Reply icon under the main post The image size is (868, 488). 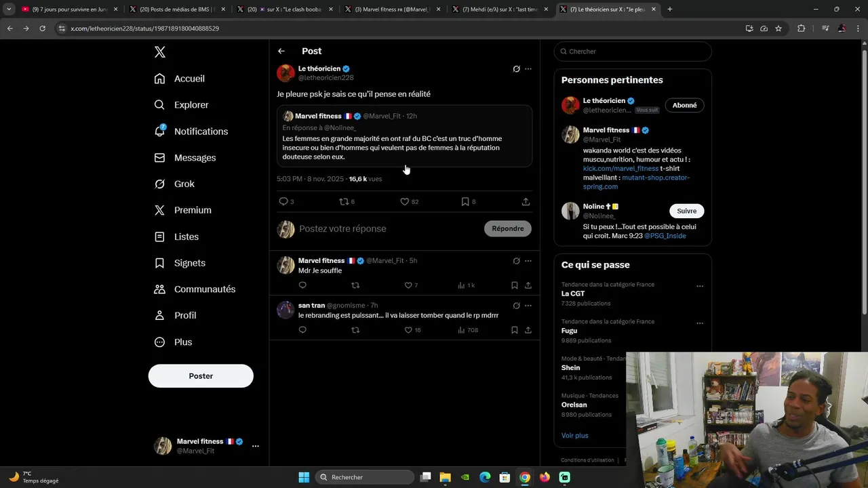[283, 201]
